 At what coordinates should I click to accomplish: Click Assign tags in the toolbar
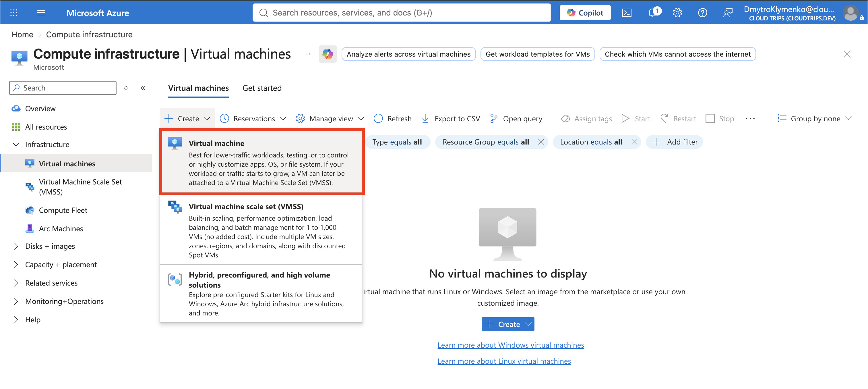[x=586, y=119]
